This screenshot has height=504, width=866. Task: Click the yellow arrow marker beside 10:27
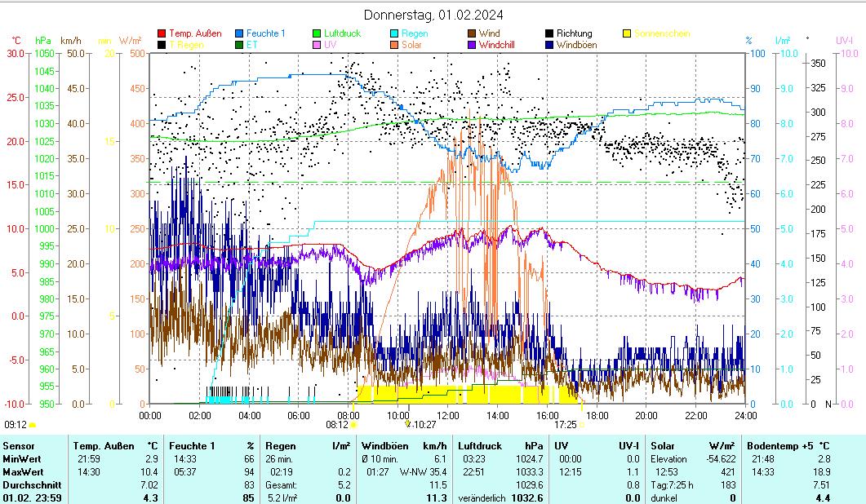point(408,424)
